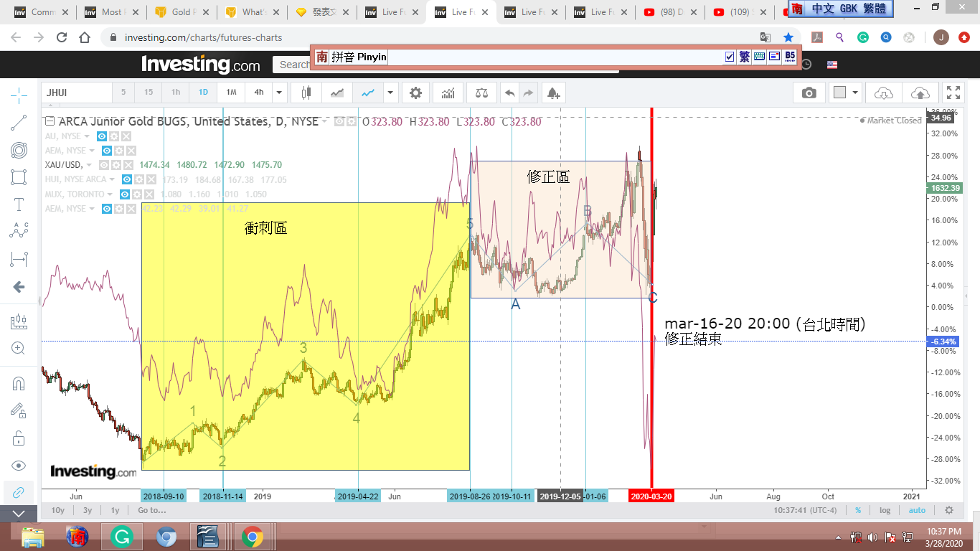This screenshot has height=551, width=980.
Task: Select the text annotation tool
Action: coord(19,204)
